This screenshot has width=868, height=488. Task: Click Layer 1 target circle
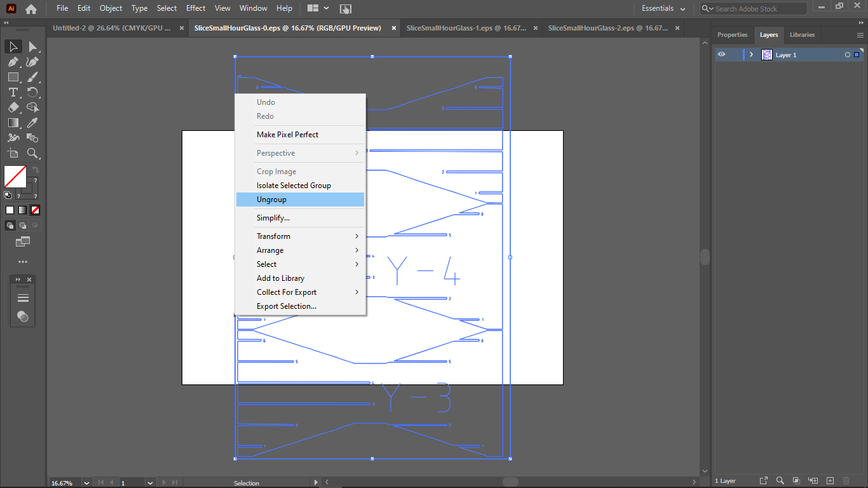(x=847, y=55)
